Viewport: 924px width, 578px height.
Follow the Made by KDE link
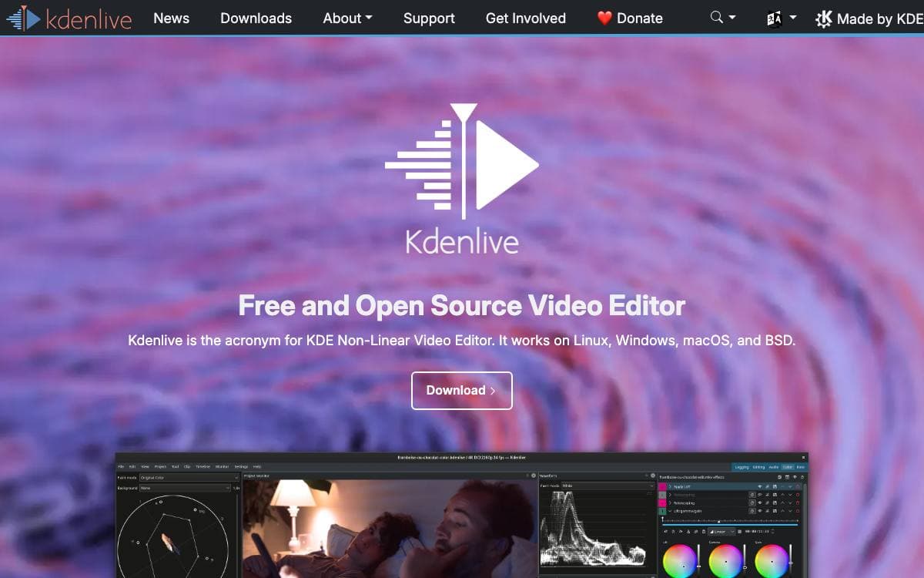click(x=880, y=18)
